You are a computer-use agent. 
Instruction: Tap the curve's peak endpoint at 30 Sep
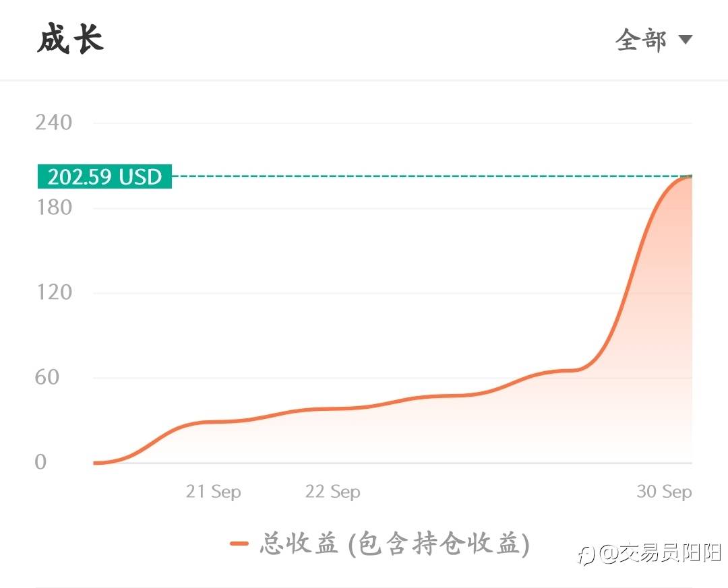(689, 177)
